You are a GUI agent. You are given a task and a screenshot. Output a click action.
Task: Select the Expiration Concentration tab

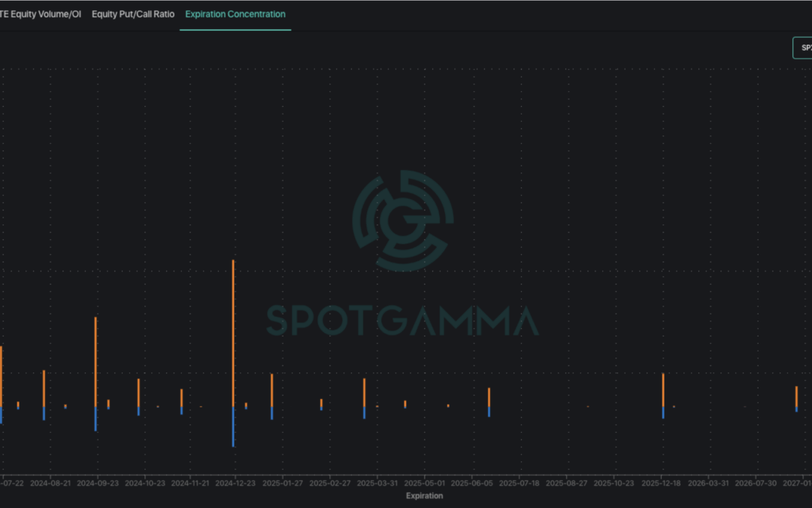(x=235, y=14)
